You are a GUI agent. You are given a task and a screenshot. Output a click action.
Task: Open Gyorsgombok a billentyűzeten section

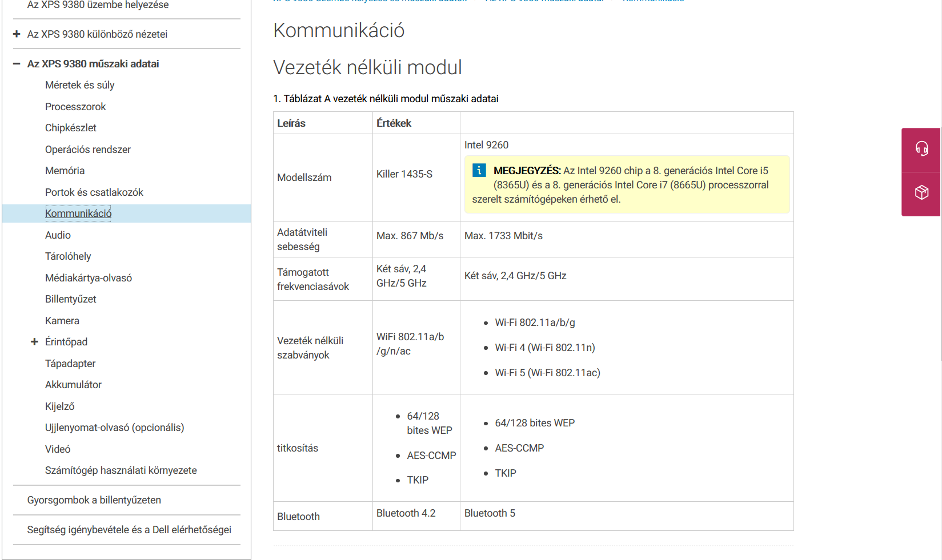click(x=94, y=500)
